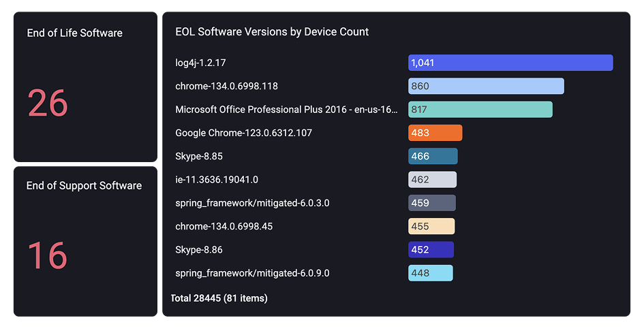Click the bar showing 459 devices

tap(432, 203)
